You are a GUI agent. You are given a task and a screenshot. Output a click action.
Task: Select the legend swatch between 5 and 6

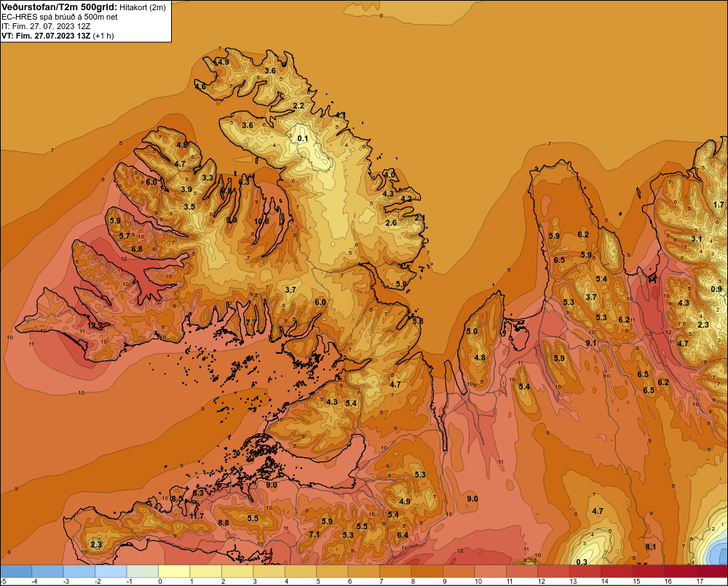click(333, 571)
